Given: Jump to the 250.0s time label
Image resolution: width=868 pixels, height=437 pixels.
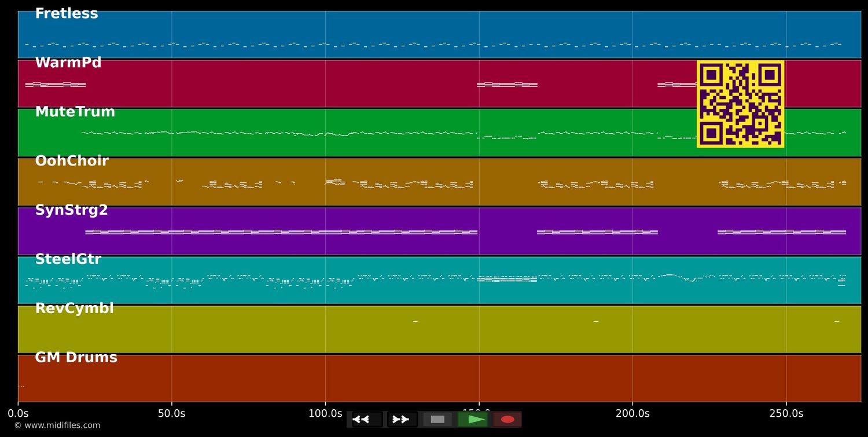Looking at the screenshot, I should (786, 414).
